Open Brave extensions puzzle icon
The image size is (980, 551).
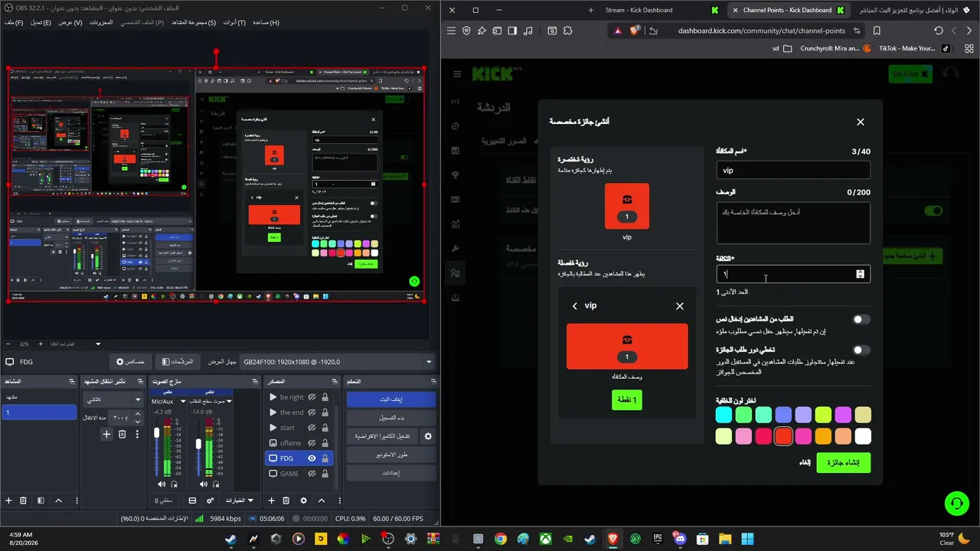pos(567,31)
